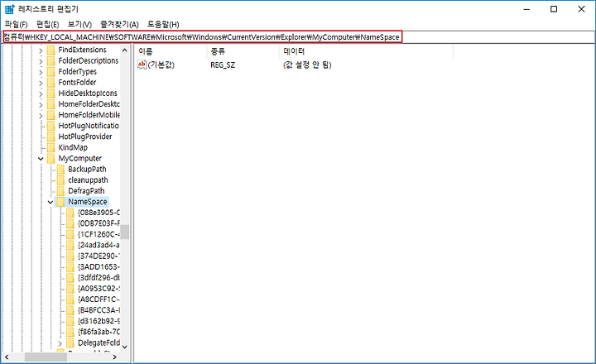The image size is (596, 364).
Task: Expand the FolderTypes key
Action: pos(41,72)
